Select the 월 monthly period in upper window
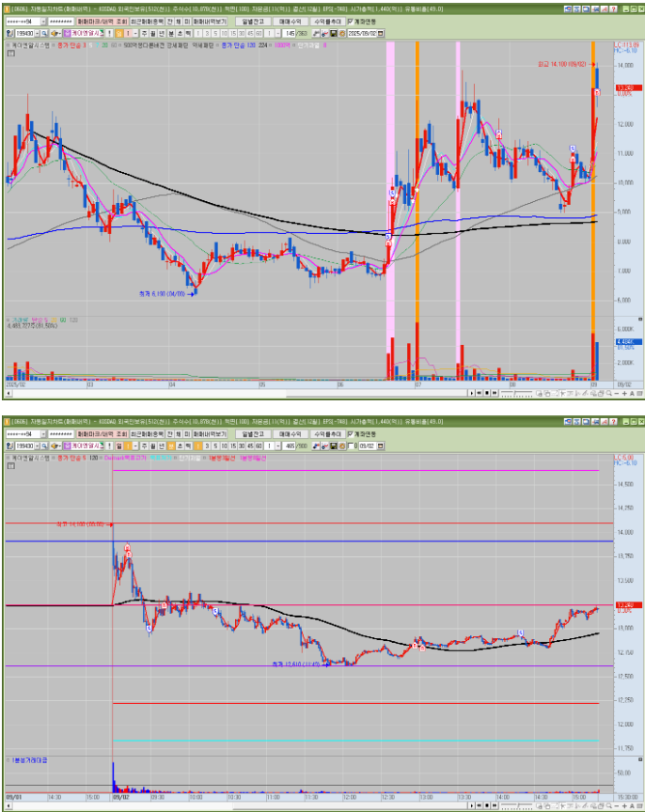 (153, 33)
